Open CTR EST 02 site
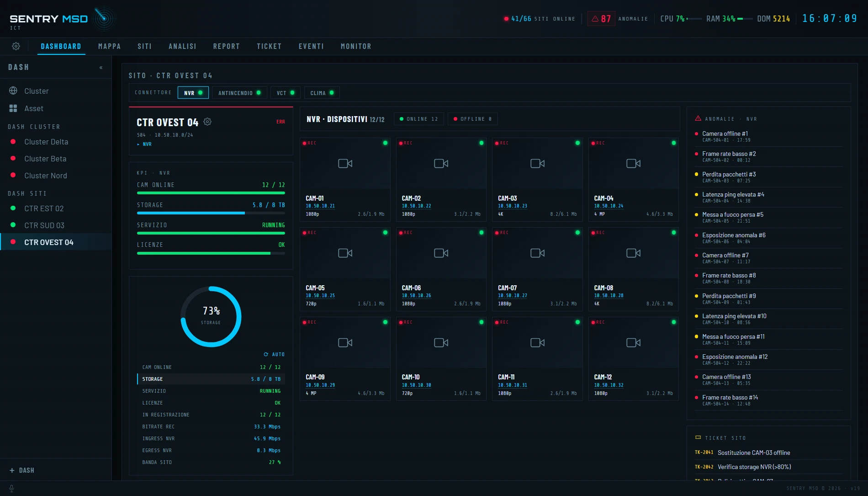Viewport: 868px width, 496px height. pos(56,208)
